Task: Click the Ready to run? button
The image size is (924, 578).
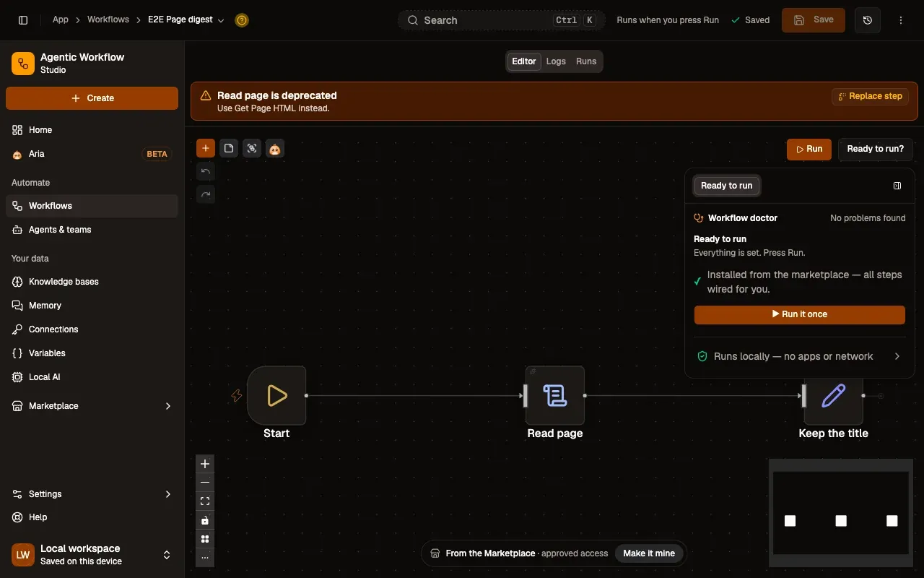Action: (x=876, y=149)
